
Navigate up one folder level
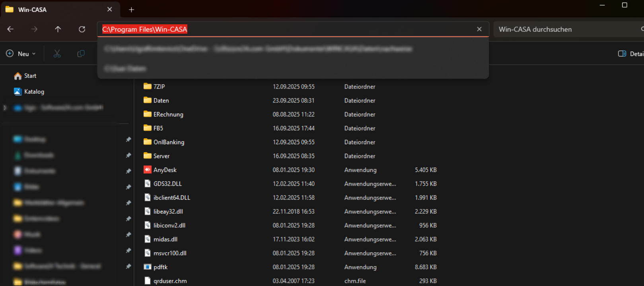point(58,29)
